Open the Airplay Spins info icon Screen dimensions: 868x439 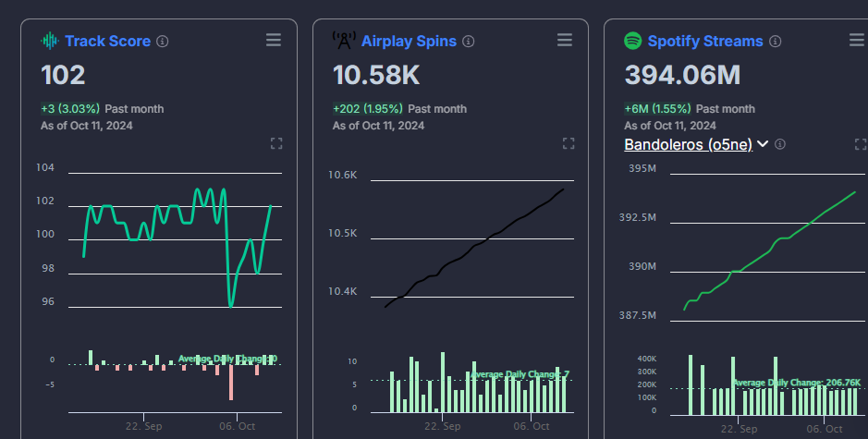(x=468, y=42)
